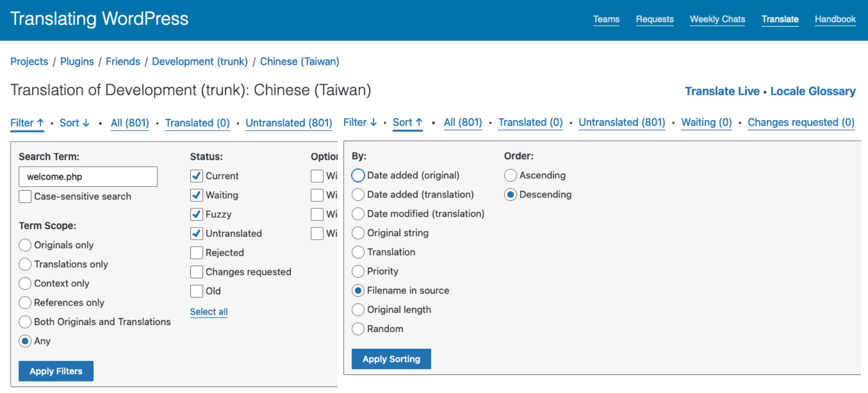Go to the Translate header link
The height and width of the screenshot is (393, 868).
pyautogui.click(x=780, y=19)
